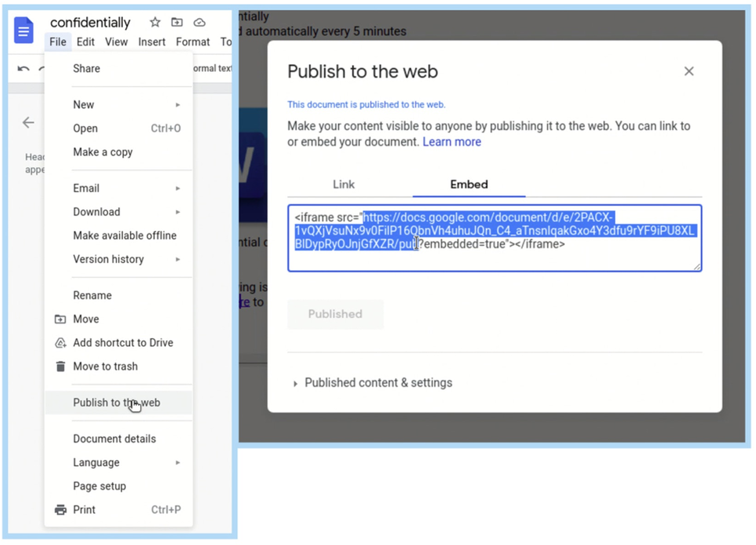The height and width of the screenshot is (545, 756).
Task: Click the trash can icon in menu
Action: [x=60, y=366]
